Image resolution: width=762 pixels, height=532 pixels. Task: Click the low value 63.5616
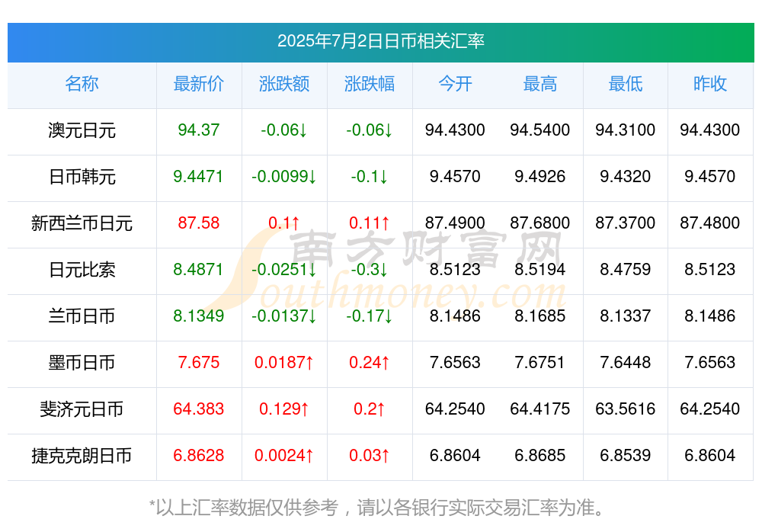click(625, 409)
